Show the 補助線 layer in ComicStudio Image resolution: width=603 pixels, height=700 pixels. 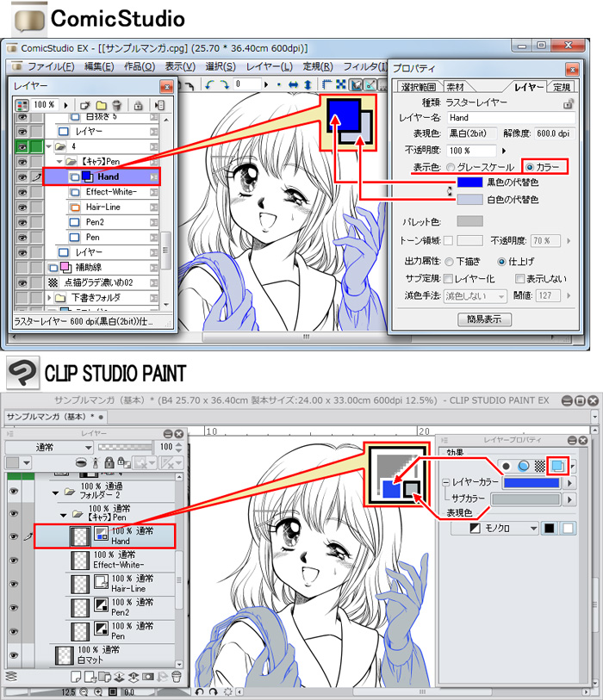[x=22, y=268]
